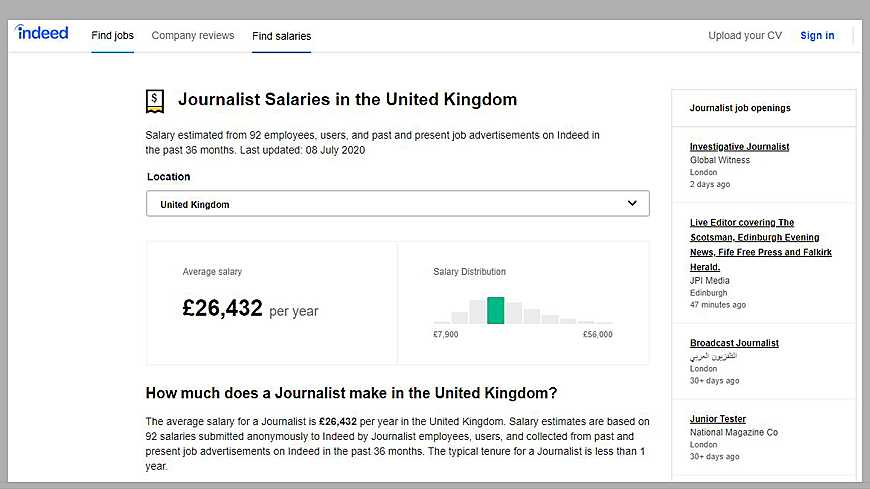
Task: Click the salary banknote icon beside the heading
Action: click(x=155, y=100)
